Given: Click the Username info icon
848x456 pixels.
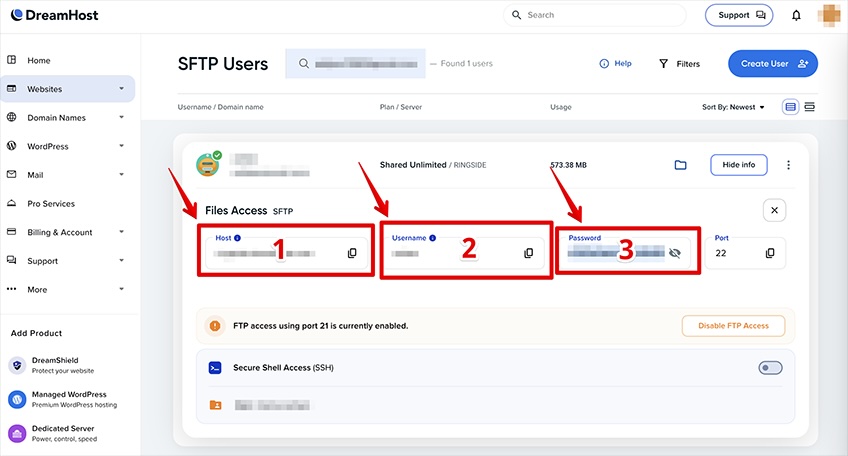Looking at the screenshot, I should (433, 238).
